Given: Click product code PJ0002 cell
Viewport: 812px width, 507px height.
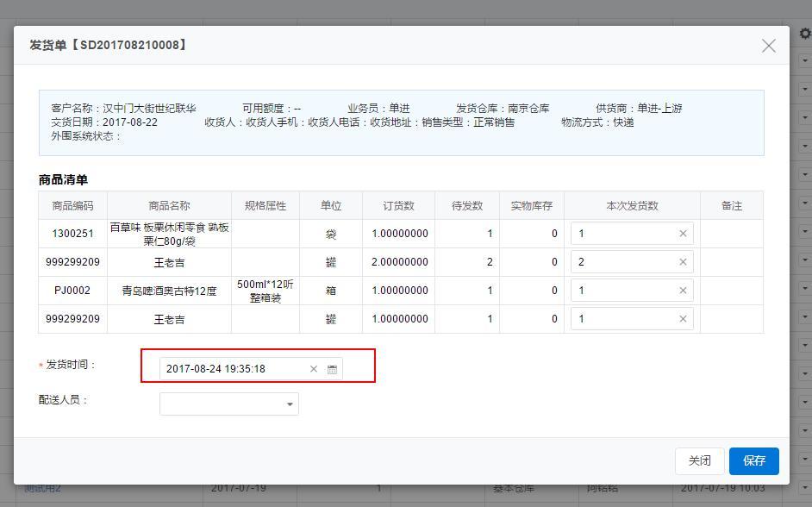Looking at the screenshot, I should tap(72, 291).
